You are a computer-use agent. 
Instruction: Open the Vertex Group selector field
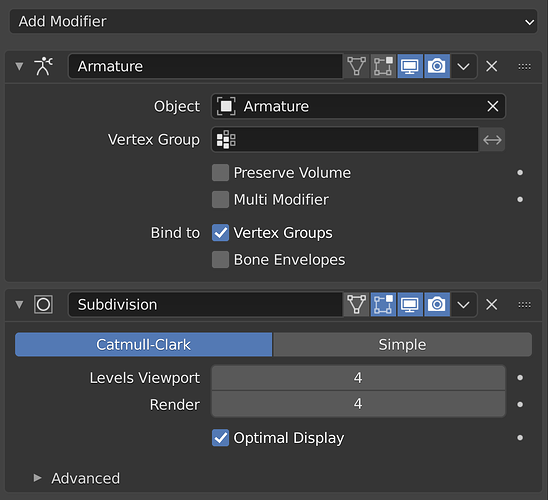pyautogui.click(x=345, y=139)
